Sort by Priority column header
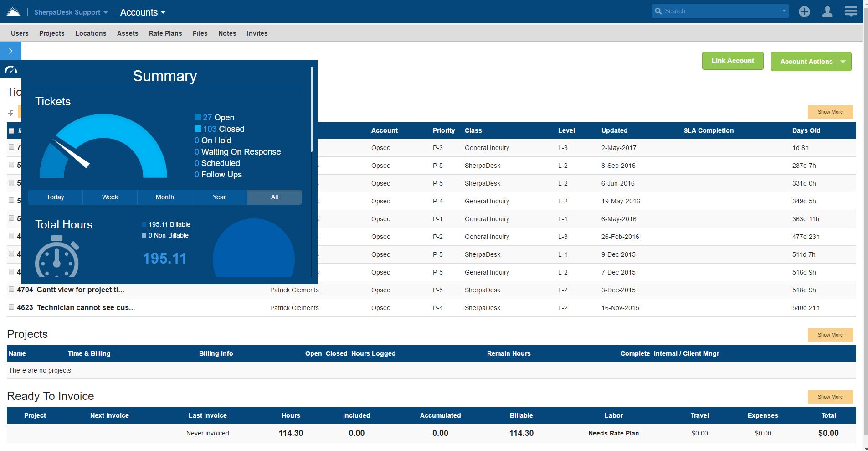Image resolution: width=868 pixels, height=451 pixels. 444,130
